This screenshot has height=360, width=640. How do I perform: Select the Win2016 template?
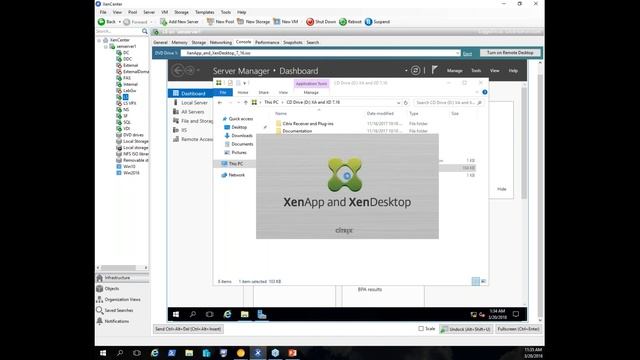131,173
